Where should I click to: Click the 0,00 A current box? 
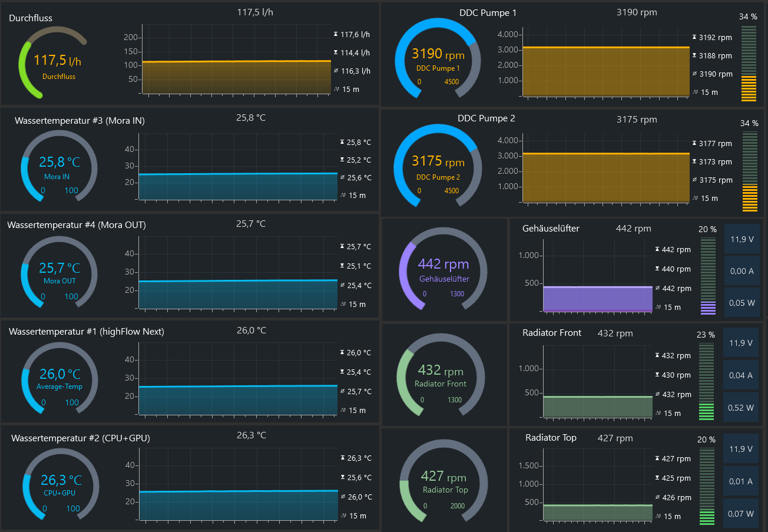[742, 271]
